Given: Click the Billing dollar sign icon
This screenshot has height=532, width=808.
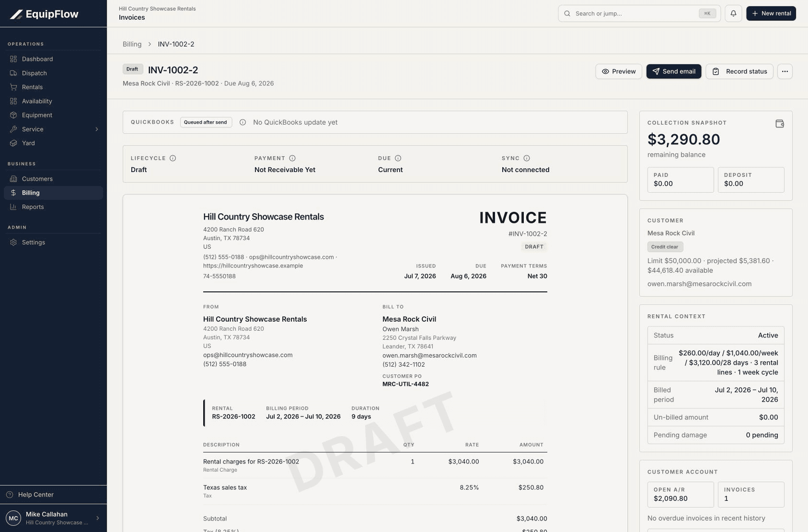Looking at the screenshot, I should pos(13,193).
